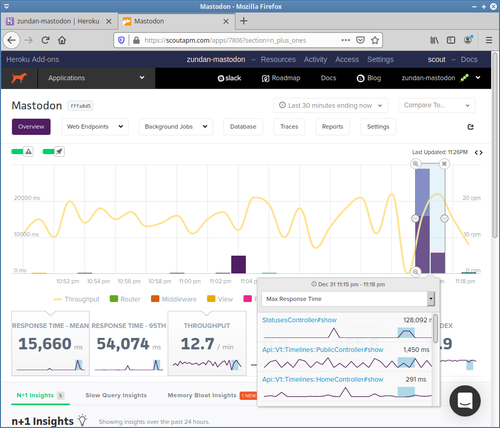View site security padlock info

pos(136,40)
